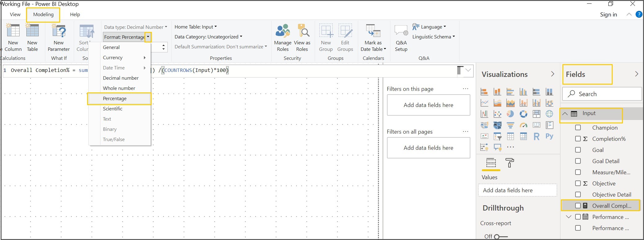Add a KPI visual
Screen dimensions: 644x240
coord(484,136)
